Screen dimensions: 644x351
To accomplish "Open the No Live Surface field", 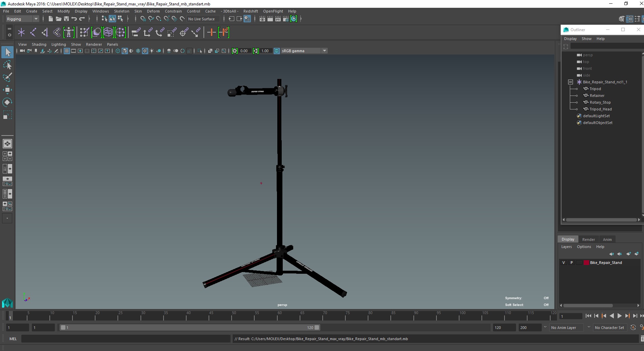I will (x=203, y=19).
